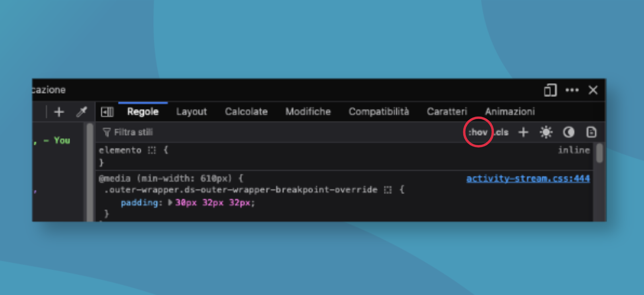Click the inline label of elemento rule
Image resolution: width=644 pixels, height=295 pixels.
coord(574,150)
